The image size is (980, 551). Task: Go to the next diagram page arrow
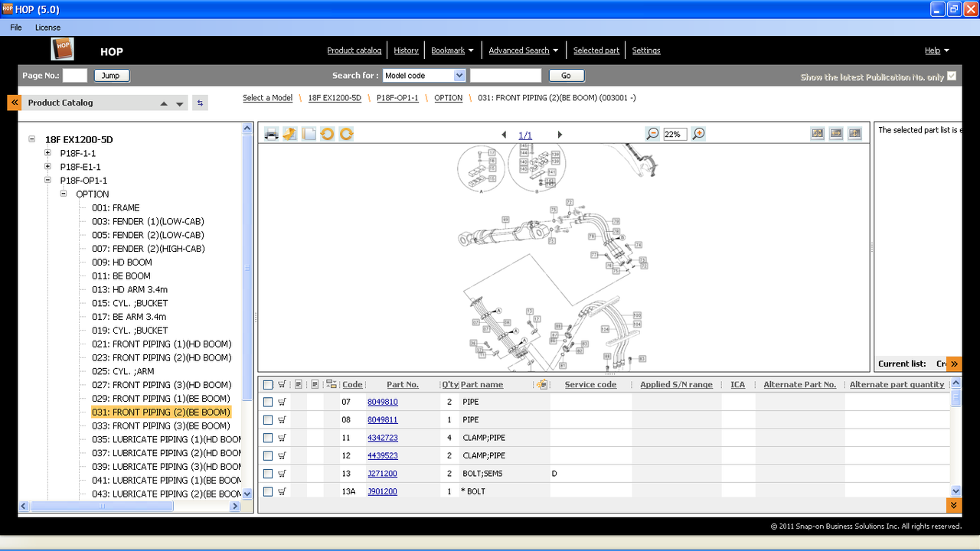560,135
